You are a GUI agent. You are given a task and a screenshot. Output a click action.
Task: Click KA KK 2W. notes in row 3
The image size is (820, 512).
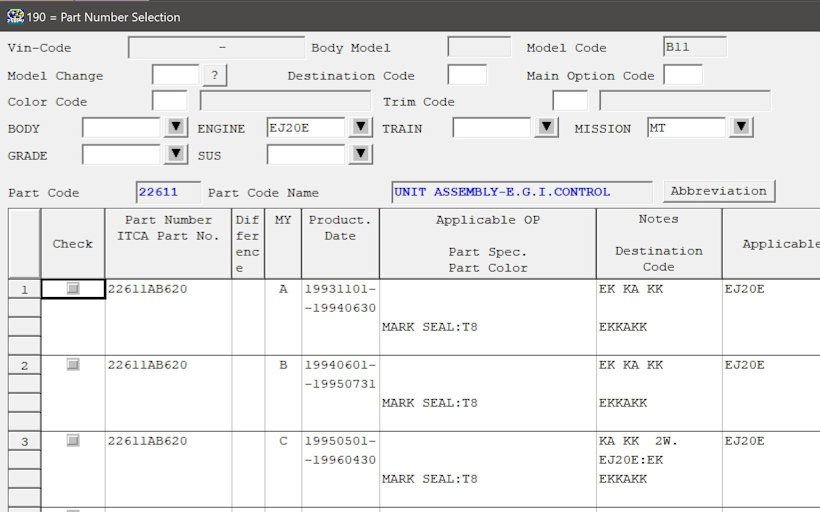click(638, 441)
